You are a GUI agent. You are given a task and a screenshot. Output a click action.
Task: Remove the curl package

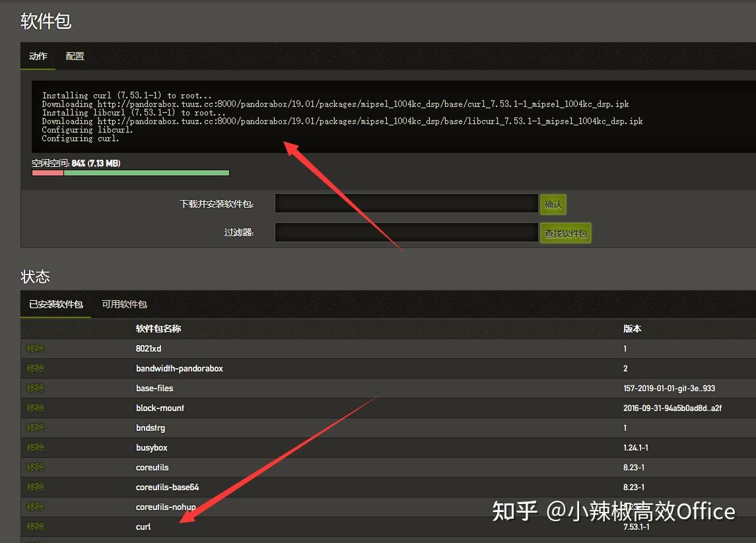pyautogui.click(x=34, y=527)
